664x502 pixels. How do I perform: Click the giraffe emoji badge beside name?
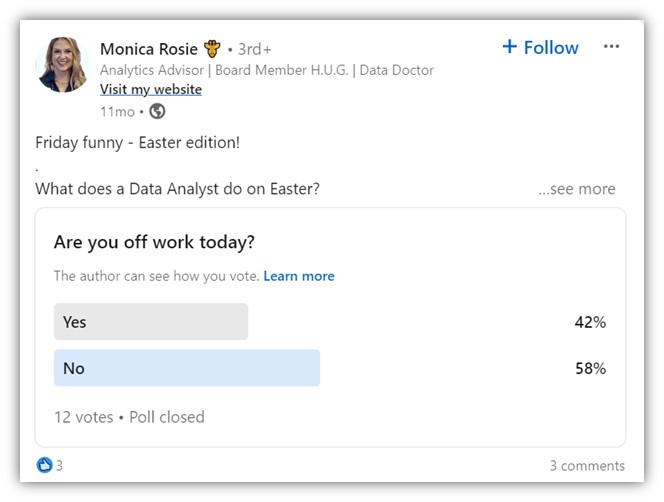212,49
